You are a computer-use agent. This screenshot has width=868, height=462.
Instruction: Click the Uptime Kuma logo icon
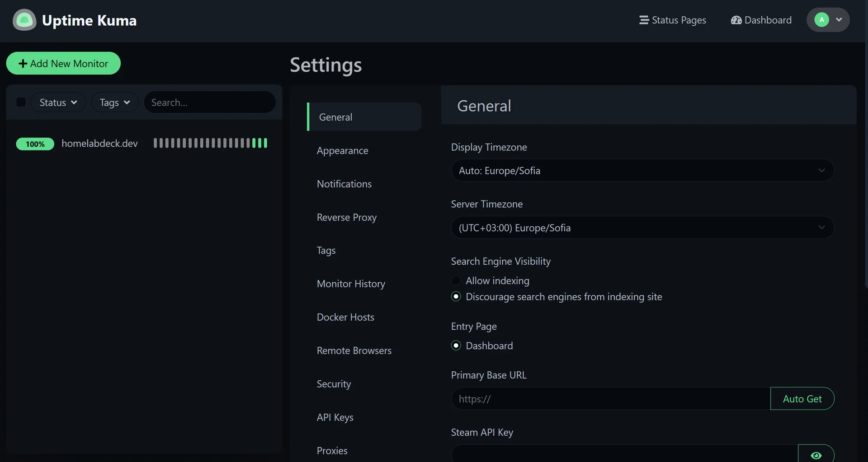(24, 20)
